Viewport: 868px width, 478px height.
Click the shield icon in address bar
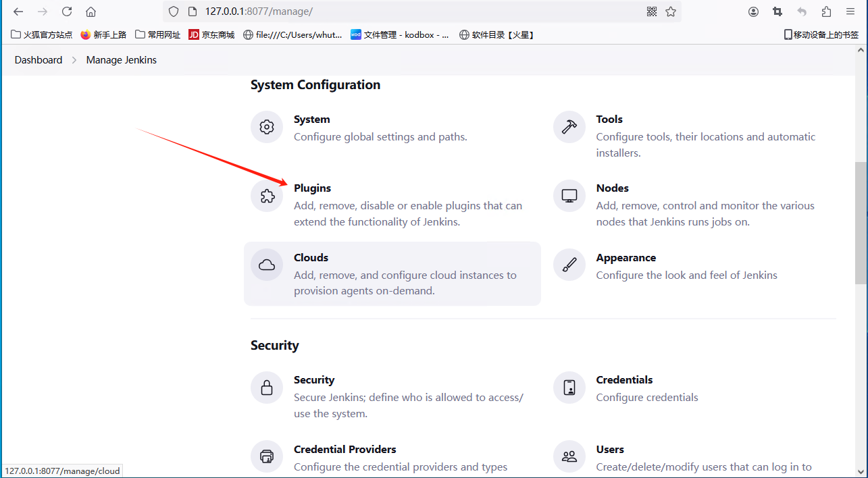174,11
